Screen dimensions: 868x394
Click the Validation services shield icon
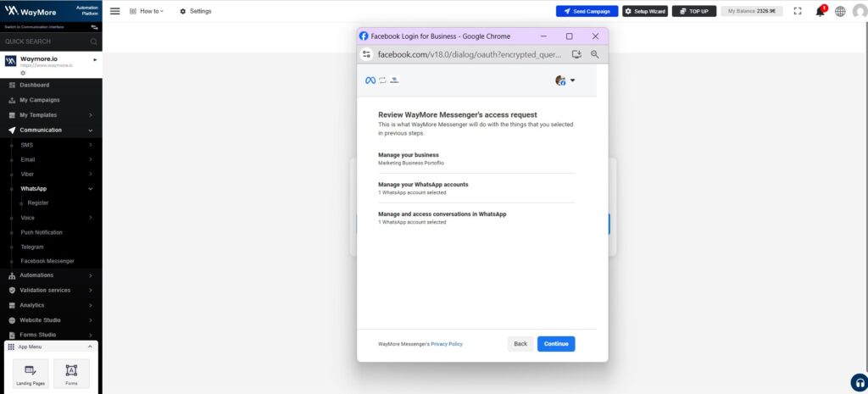click(x=12, y=290)
